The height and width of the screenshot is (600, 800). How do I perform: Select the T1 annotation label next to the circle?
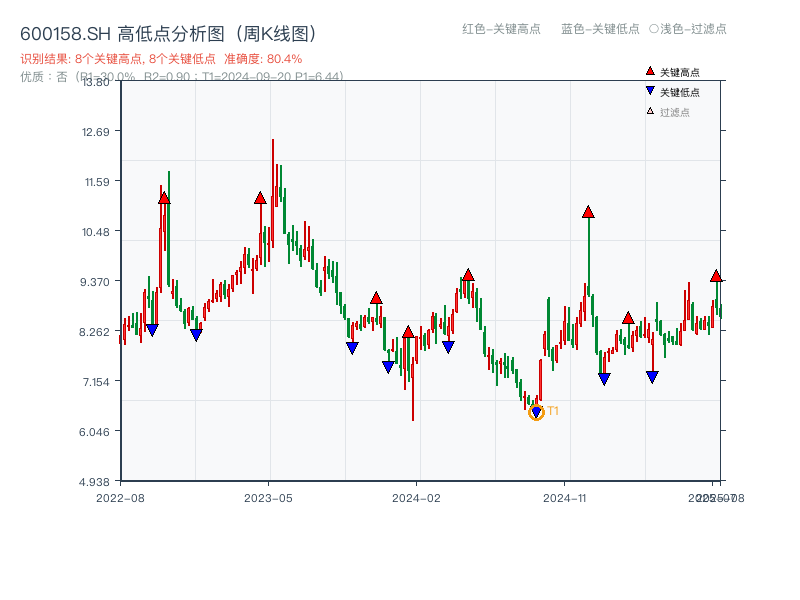[x=553, y=410]
